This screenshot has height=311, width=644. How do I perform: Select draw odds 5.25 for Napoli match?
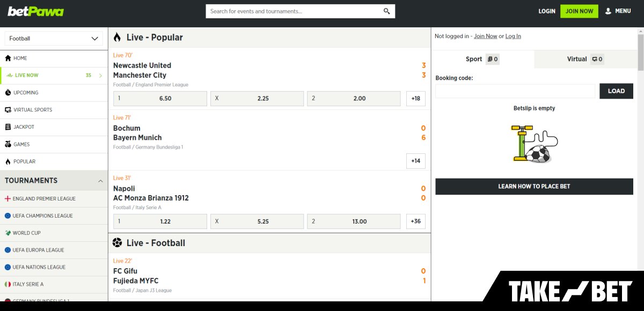[257, 221]
